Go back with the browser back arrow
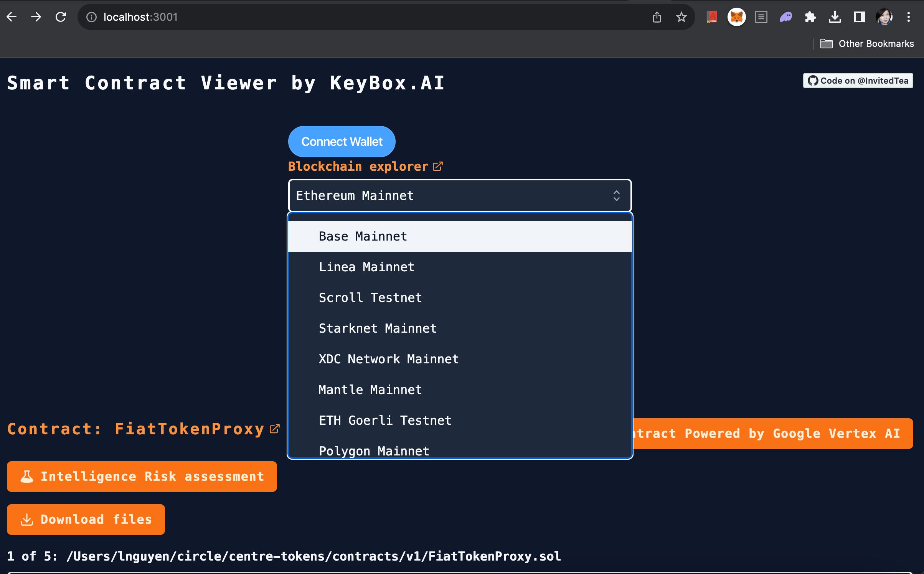This screenshot has height=574, width=924. 12,17
